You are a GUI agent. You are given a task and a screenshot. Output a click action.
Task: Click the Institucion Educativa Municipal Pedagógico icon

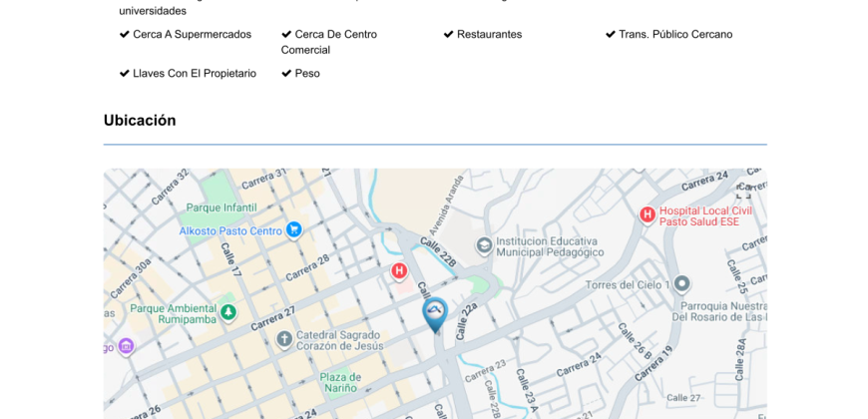point(484,245)
